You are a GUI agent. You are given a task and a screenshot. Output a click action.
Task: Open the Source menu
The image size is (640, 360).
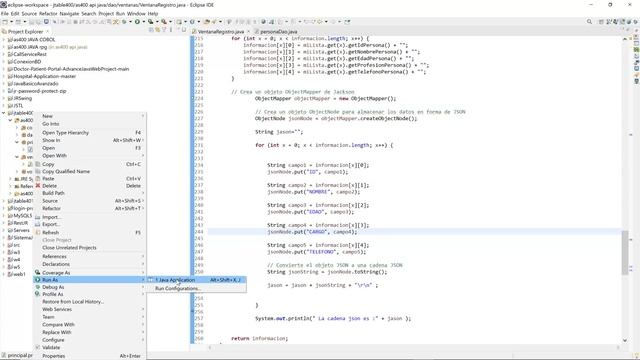coord(29,13)
